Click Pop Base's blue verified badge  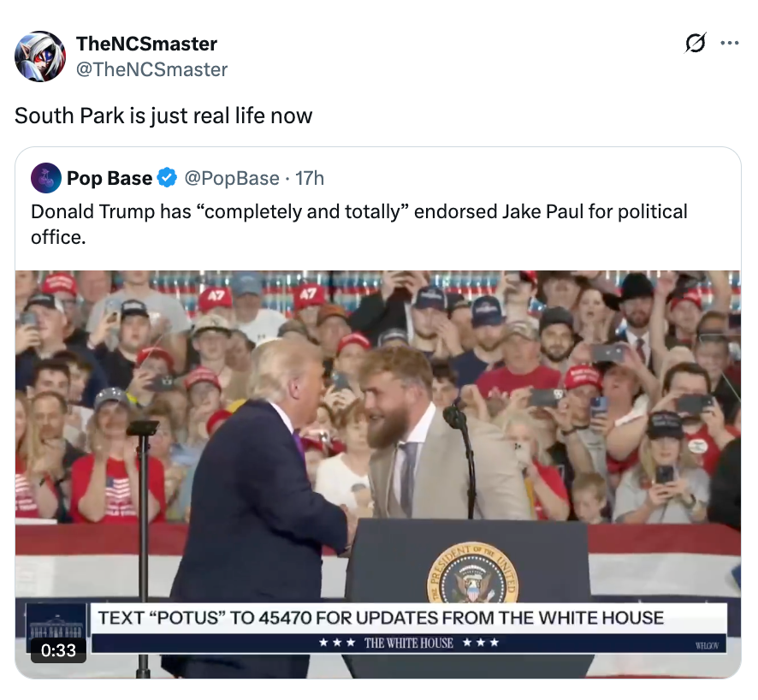(168, 178)
